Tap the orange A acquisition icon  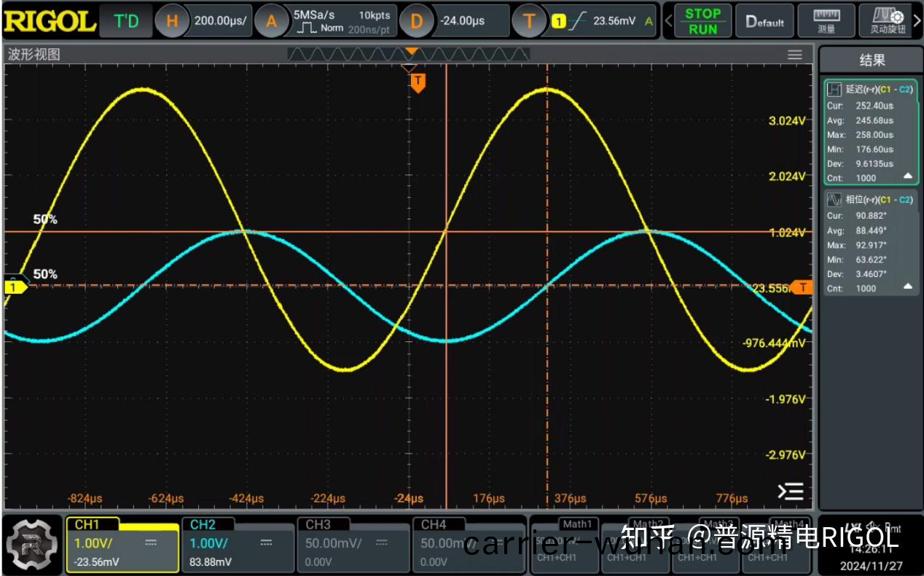[x=272, y=21]
